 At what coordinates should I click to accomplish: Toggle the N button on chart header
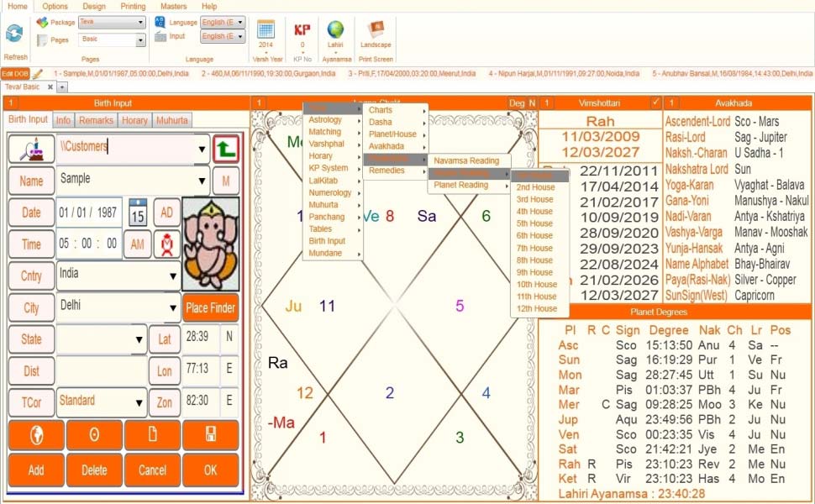(532, 102)
